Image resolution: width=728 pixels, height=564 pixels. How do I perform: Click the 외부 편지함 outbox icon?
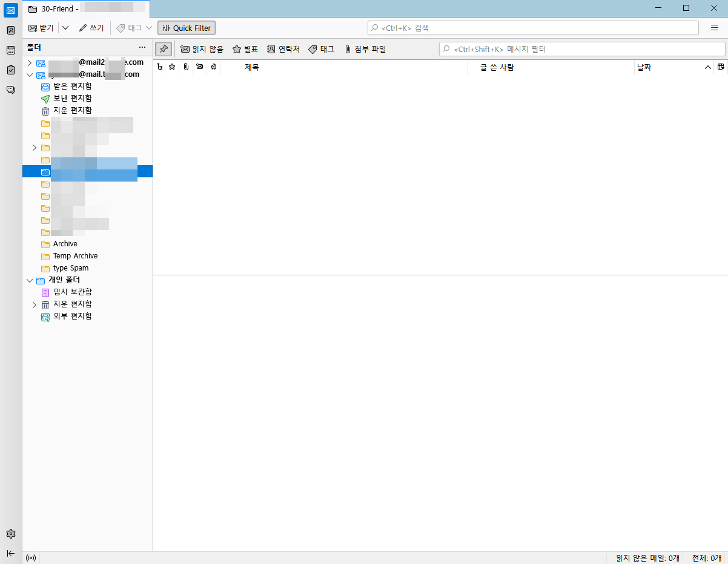click(45, 316)
